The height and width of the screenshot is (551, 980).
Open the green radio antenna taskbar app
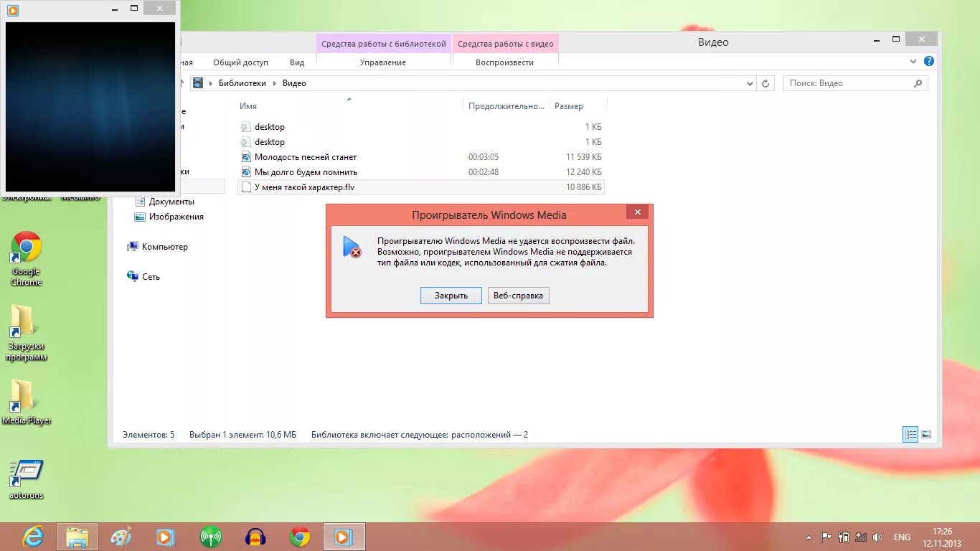[x=210, y=537]
